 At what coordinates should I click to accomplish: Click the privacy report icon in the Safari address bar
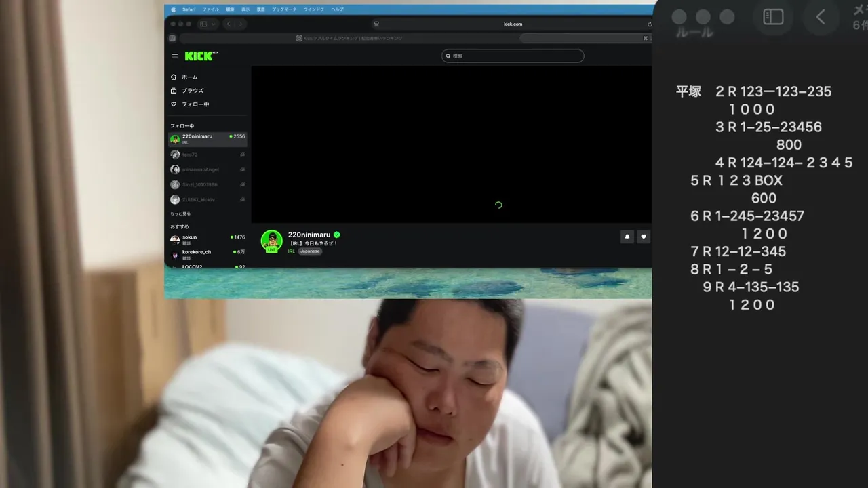(376, 24)
